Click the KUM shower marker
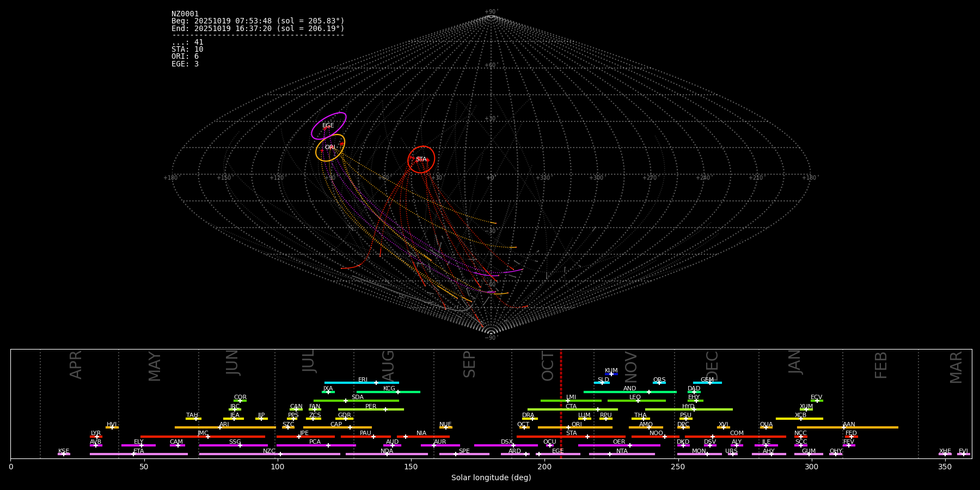980x490 pixels. coord(611,374)
